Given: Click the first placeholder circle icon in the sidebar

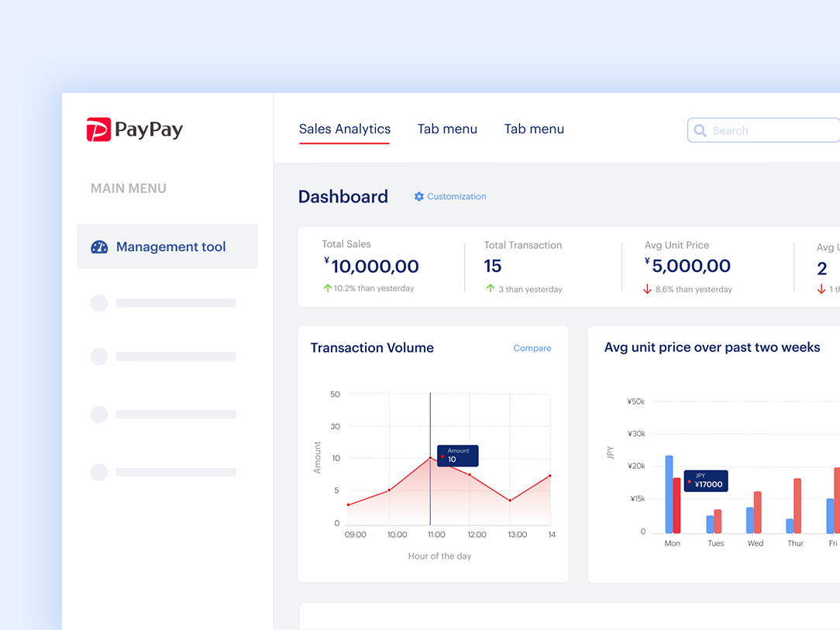Looking at the screenshot, I should point(98,303).
